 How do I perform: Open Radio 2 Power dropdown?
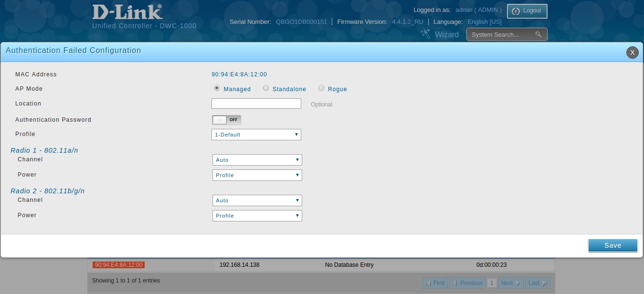(x=257, y=216)
